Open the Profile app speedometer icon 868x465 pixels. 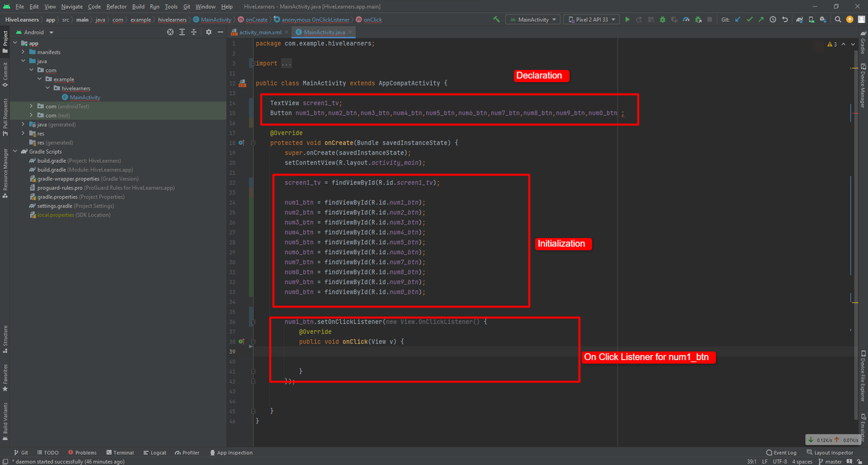pyautogui.click(x=686, y=20)
